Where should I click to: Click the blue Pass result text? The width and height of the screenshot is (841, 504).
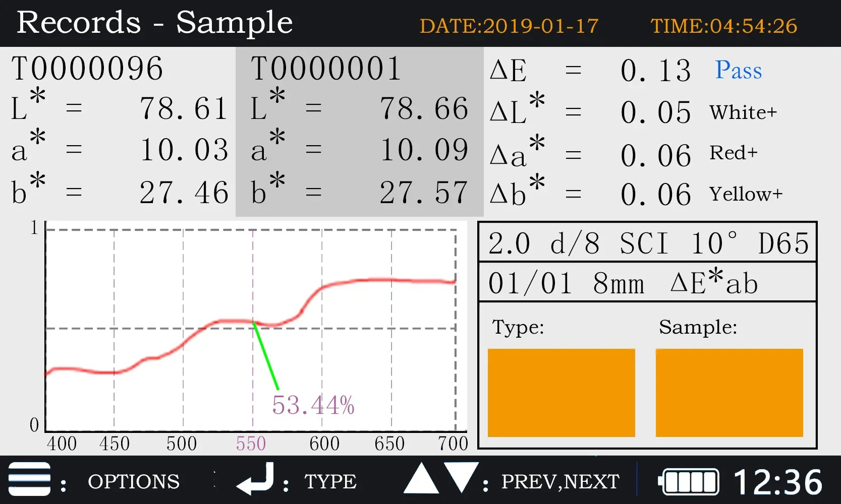pos(739,70)
